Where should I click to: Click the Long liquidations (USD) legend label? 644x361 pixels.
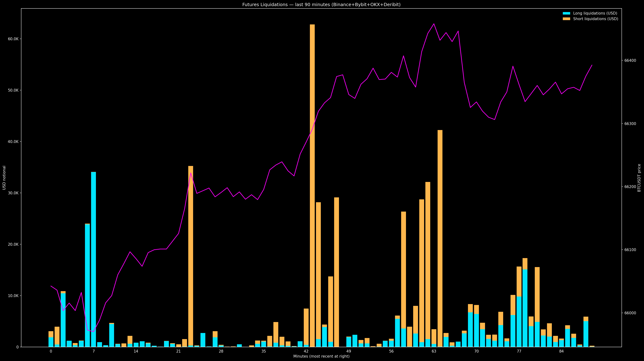tap(595, 13)
